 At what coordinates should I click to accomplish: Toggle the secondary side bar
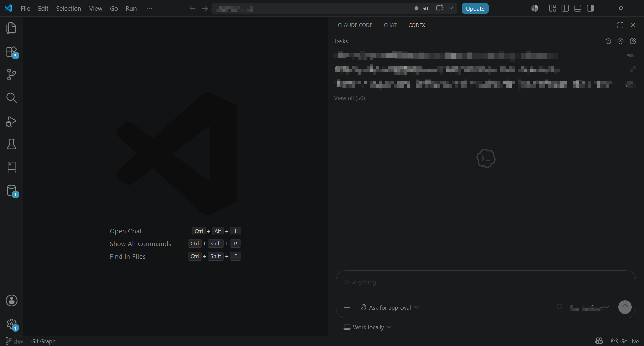pos(590,8)
